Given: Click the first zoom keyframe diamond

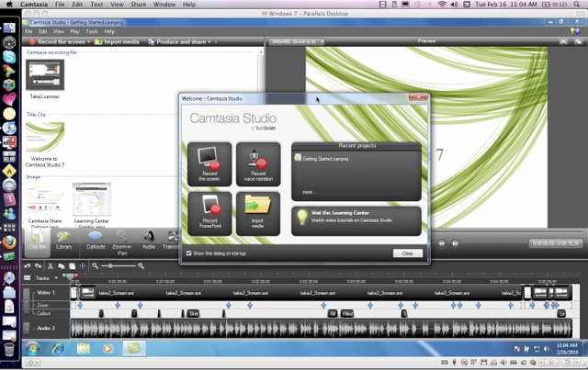Looking at the screenshot, I should (x=80, y=306).
